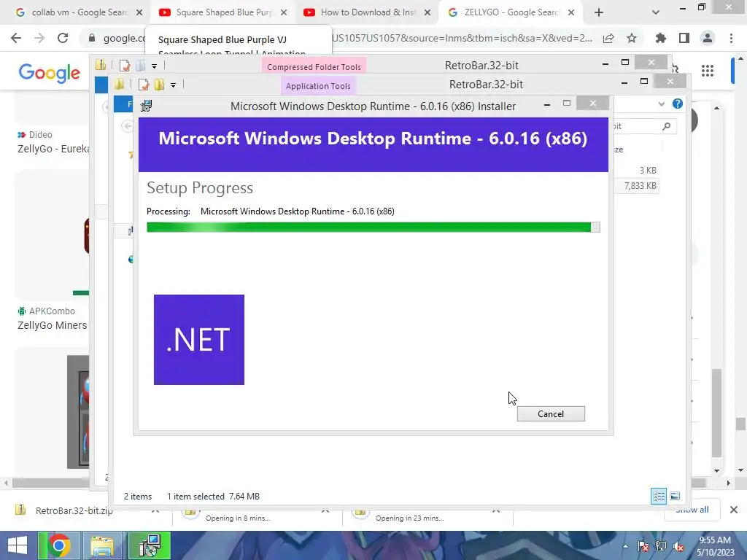Open Google apps grid
Image resolution: width=747 pixels, height=560 pixels.
pos(708,71)
